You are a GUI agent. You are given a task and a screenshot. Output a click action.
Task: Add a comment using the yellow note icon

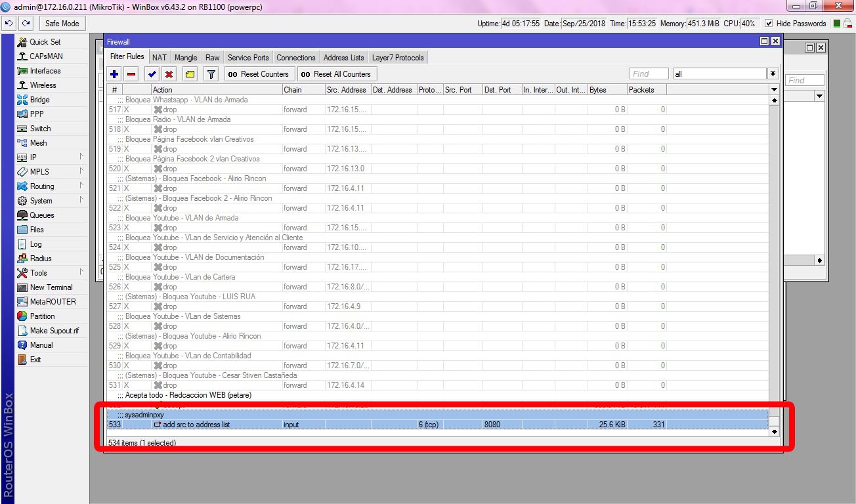(190, 74)
